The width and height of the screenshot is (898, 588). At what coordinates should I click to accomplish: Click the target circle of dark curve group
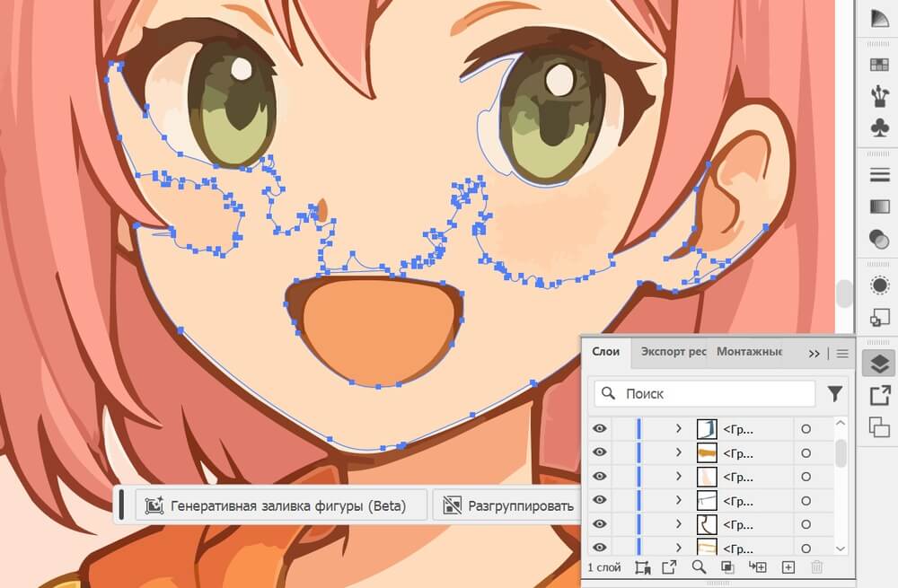[x=806, y=524]
